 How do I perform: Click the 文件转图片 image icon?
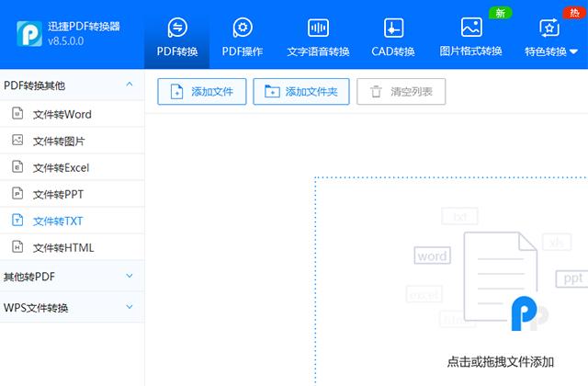tap(17, 140)
